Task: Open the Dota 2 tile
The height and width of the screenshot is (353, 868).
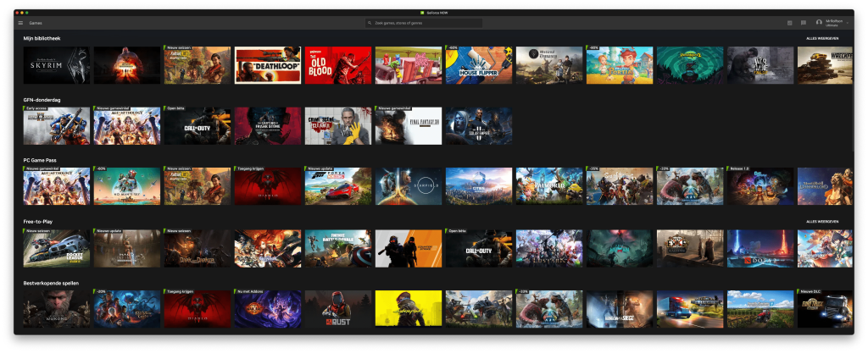Action: [760, 249]
